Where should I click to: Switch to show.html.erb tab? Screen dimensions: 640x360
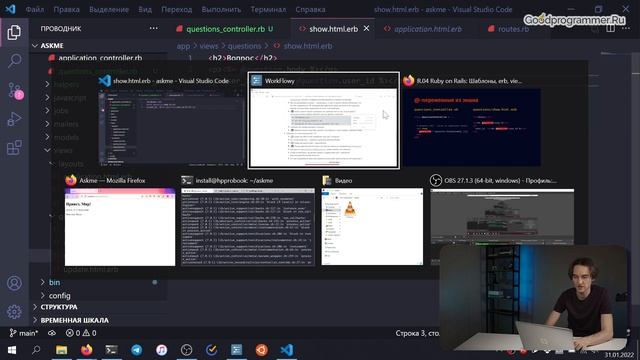click(333, 29)
